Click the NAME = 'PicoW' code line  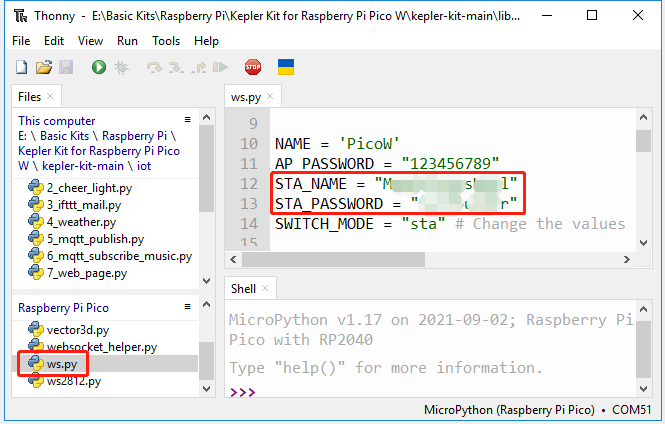(x=337, y=144)
